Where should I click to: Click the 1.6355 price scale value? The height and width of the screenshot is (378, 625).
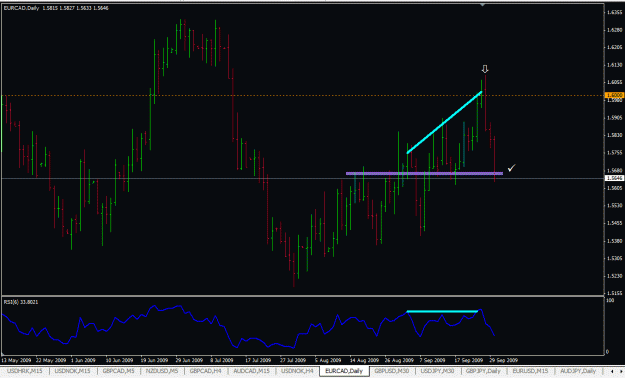click(x=615, y=12)
